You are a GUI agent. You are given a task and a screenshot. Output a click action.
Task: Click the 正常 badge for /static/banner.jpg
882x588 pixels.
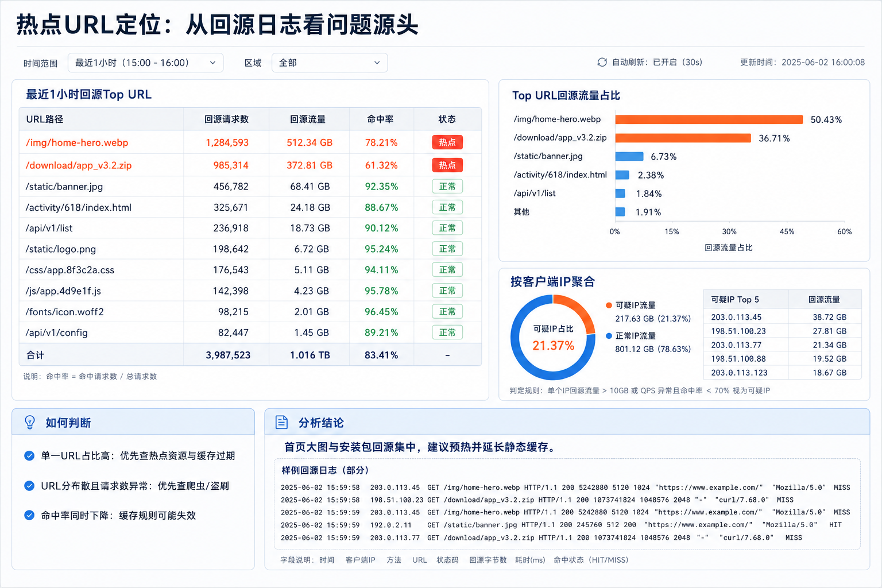447,187
